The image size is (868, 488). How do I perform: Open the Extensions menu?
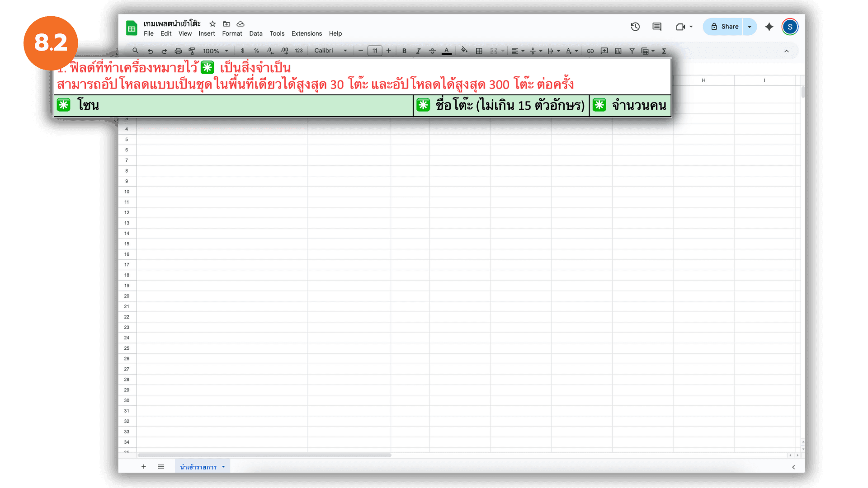pyautogui.click(x=307, y=33)
